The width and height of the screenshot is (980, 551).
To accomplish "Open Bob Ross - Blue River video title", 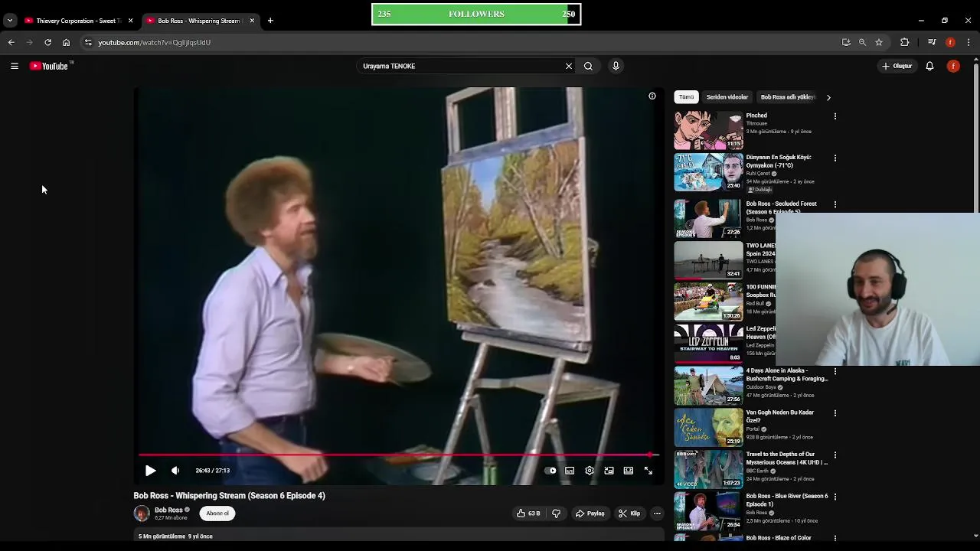I will pos(787,500).
